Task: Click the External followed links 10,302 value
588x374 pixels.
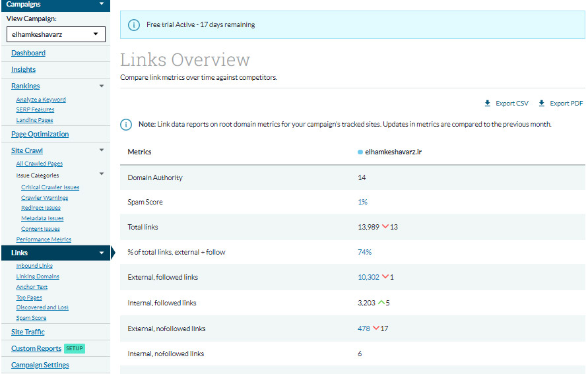Action: coord(368,277)
